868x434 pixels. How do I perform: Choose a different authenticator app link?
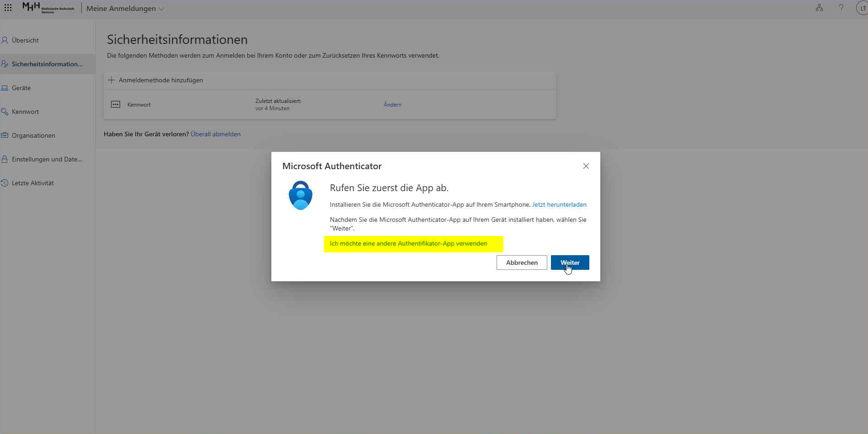408,243
